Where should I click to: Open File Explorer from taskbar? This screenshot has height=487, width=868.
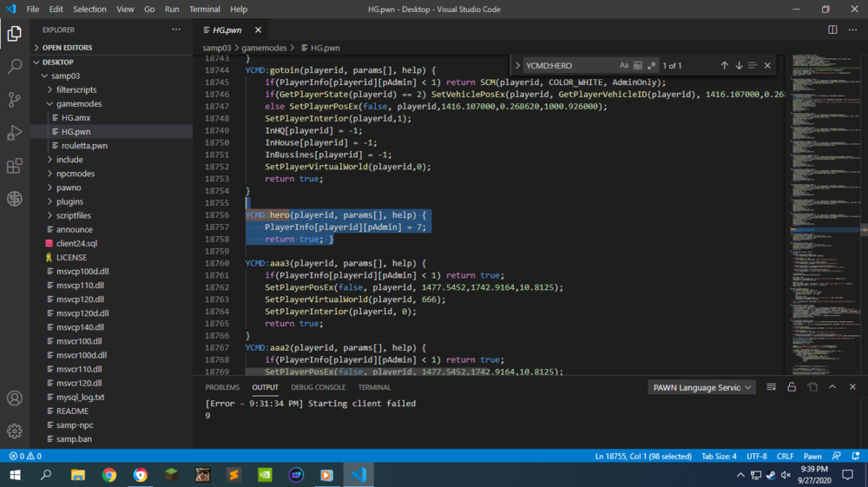click(x=77, y=475)
